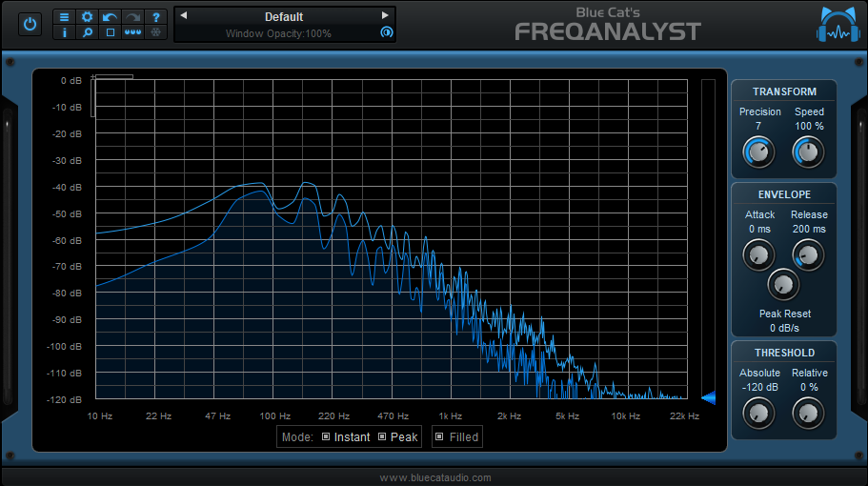This screenshot has height=486, width=868.
Task: Click the -120 dB axis label
Action: [64, 399]
